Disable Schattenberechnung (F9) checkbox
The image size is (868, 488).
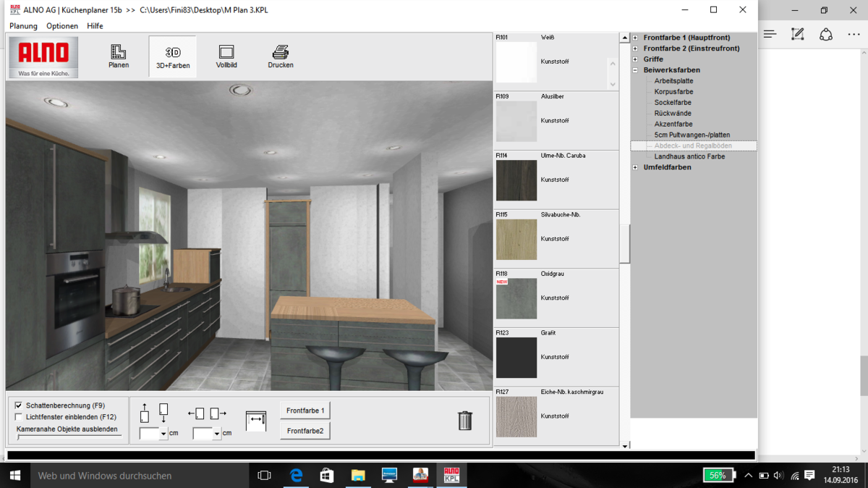coord(19,405)
